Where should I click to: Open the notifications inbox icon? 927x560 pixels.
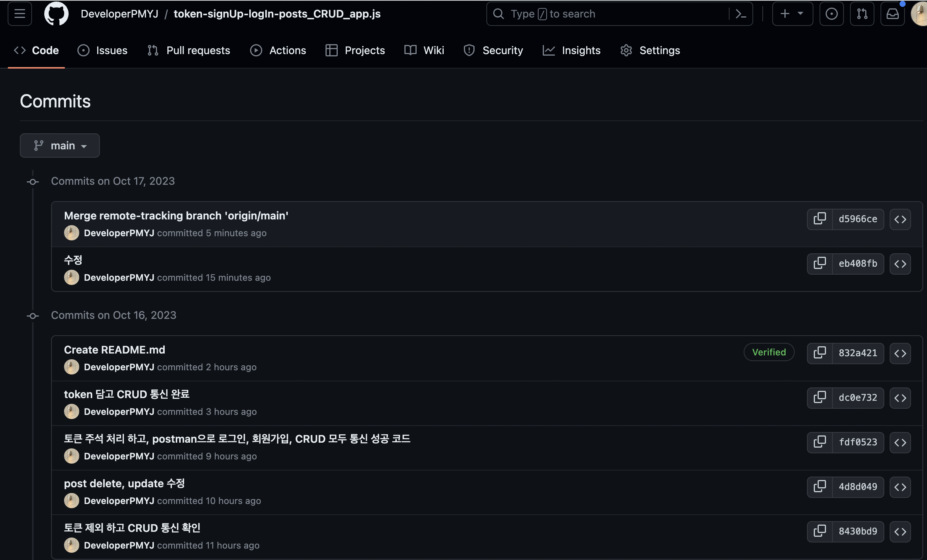coord(892,14)
